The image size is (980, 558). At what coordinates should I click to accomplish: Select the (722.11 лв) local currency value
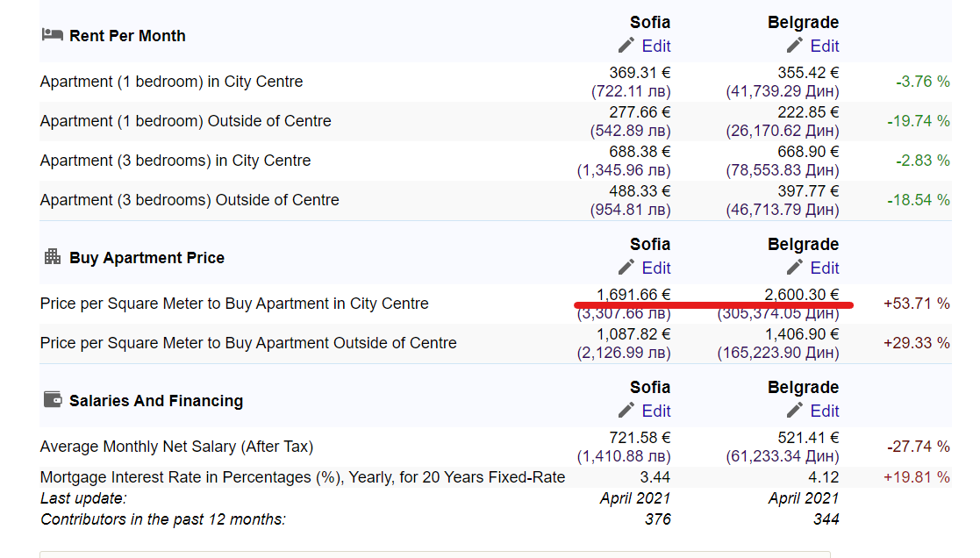(631, 91)
